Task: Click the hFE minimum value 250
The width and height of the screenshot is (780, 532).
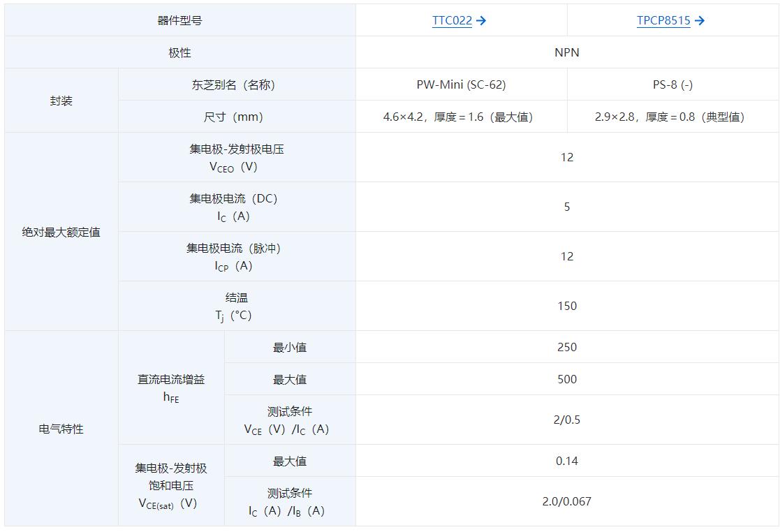Action: click(567, 347)
